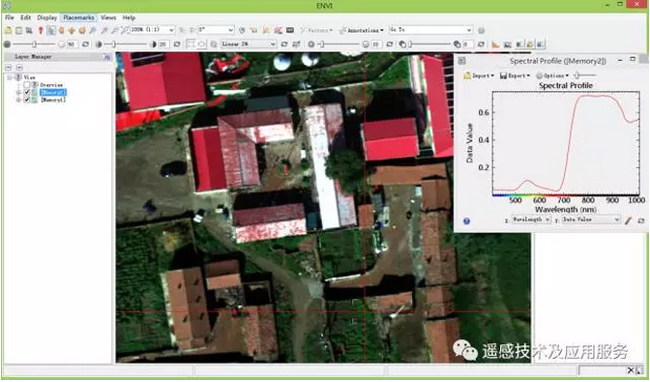Image resolution: width=650 pixels, height=382 pixels.
Task: Open the Display menu
Action: pos(47,18)
